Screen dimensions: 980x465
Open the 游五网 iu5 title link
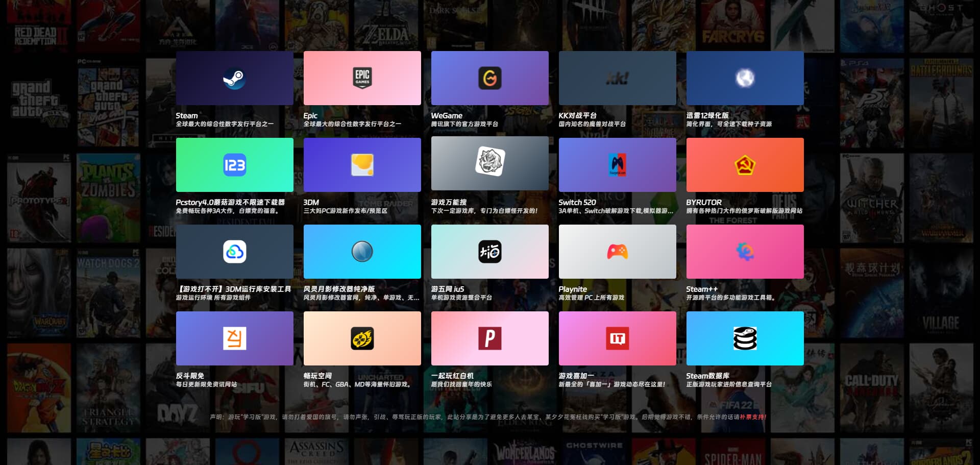click(x=448, y=289)
